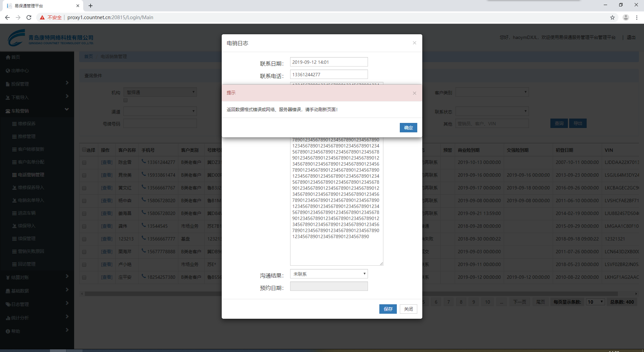Open the Chrome three-dot menu

pyautogui.click(x=637, y=17)
